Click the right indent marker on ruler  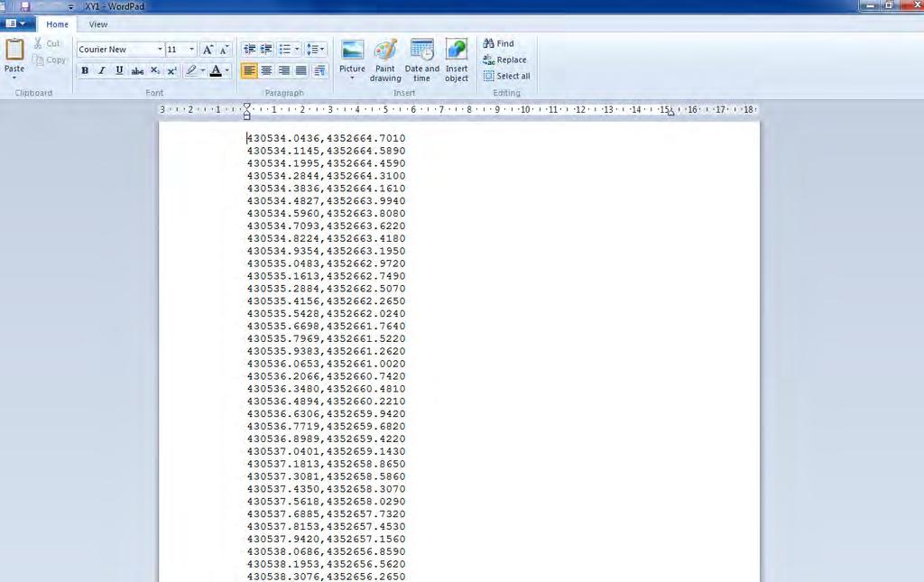point(670,112)
